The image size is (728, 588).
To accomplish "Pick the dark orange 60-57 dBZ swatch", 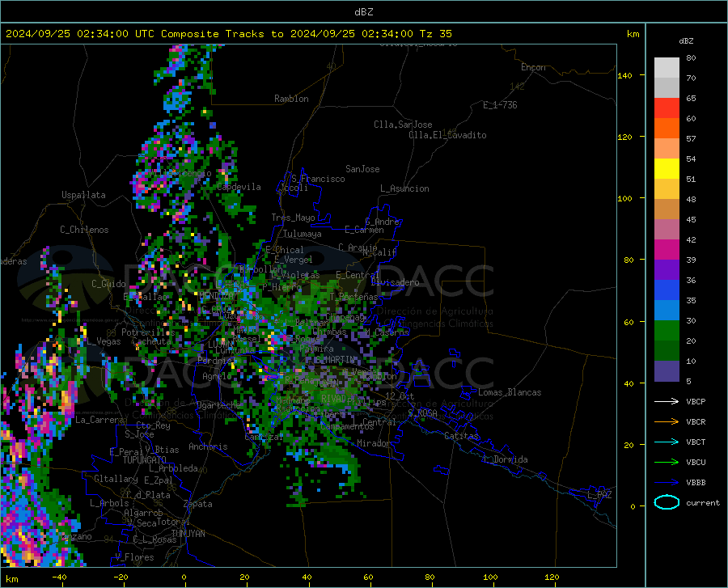I will point(667,129).
